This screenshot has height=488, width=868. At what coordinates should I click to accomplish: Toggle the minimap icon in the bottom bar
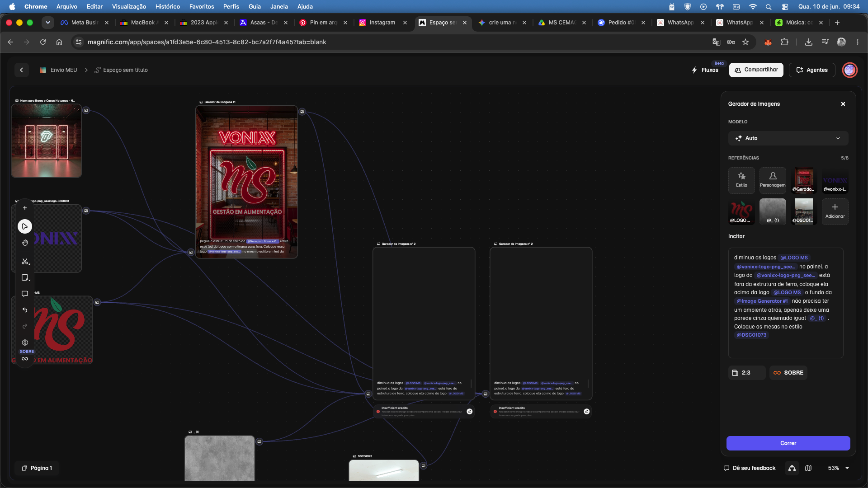click(808, 468)
